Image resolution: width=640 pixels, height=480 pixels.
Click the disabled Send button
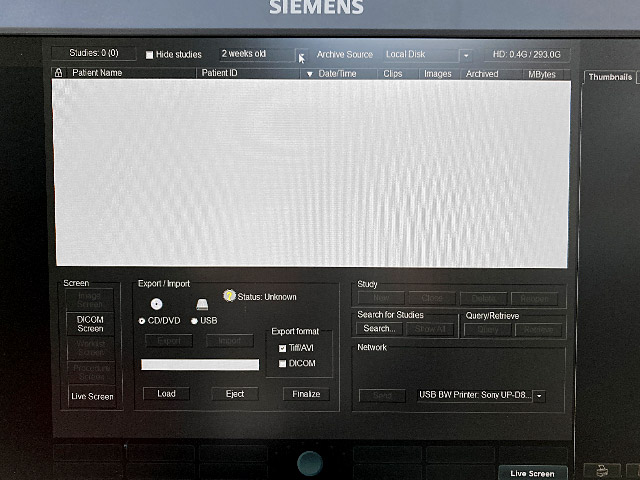[382, 396]
